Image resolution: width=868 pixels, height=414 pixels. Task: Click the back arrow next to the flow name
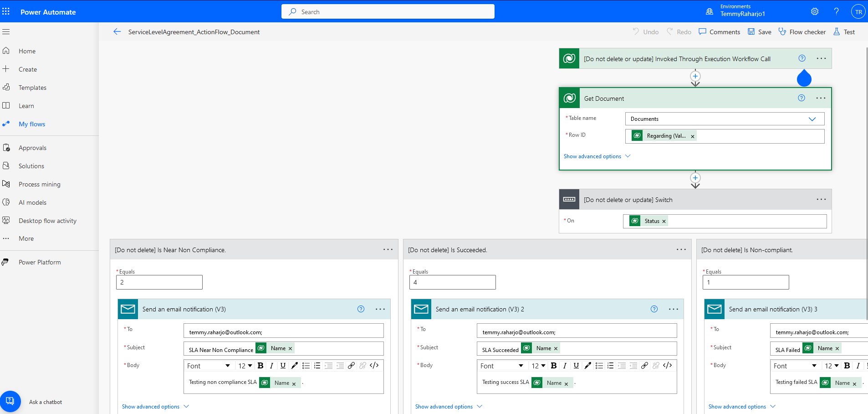click(117, 32)
